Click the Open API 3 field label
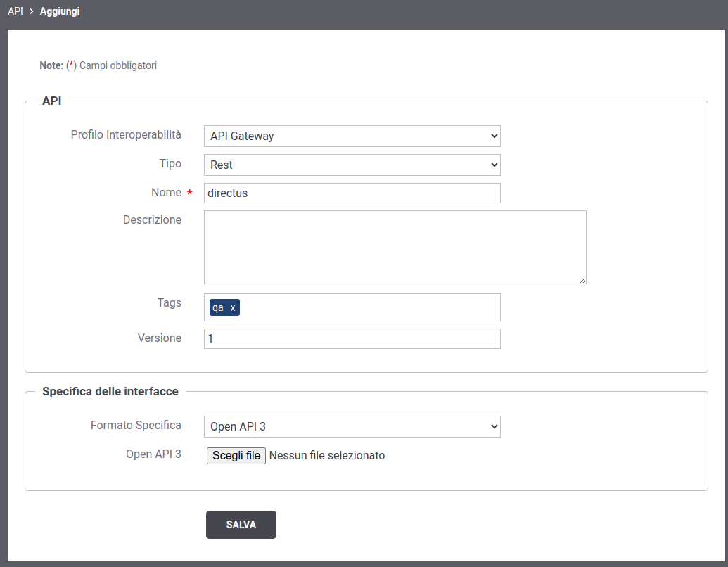This screenshot has height=567, width=728. (x=153, y=454)
